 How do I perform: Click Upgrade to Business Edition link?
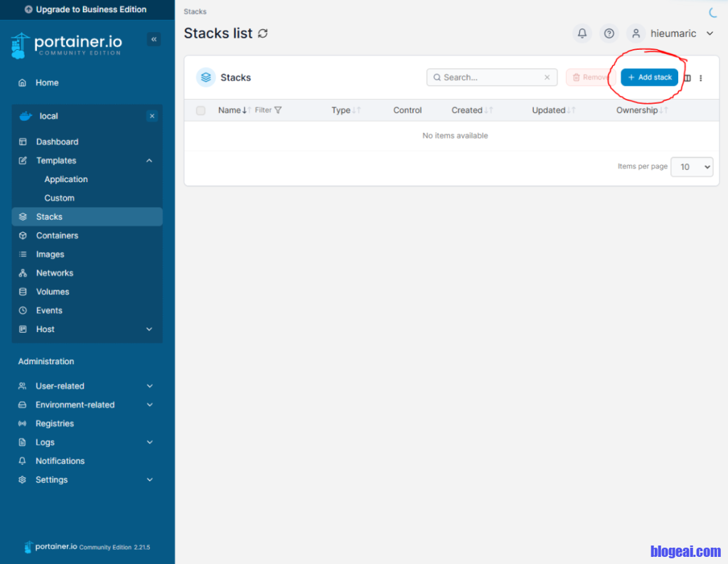pos(85,9)
